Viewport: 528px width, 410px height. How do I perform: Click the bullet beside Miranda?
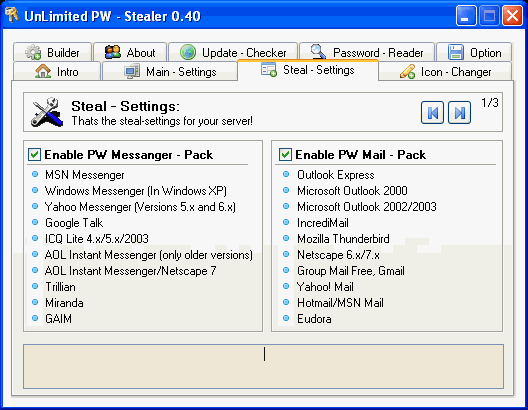(35, 302)
